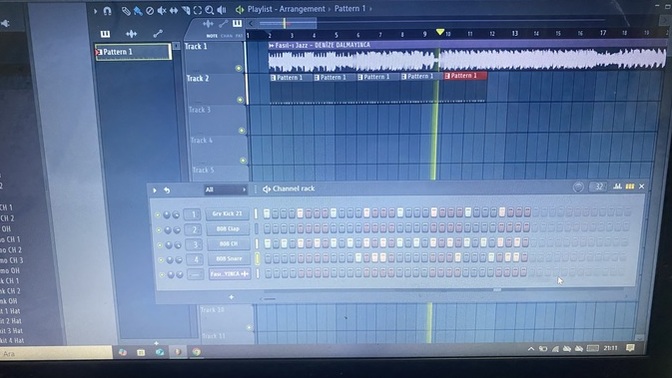
Task: Select the Mute tool with crossed speaker
Action: (162, 10)
